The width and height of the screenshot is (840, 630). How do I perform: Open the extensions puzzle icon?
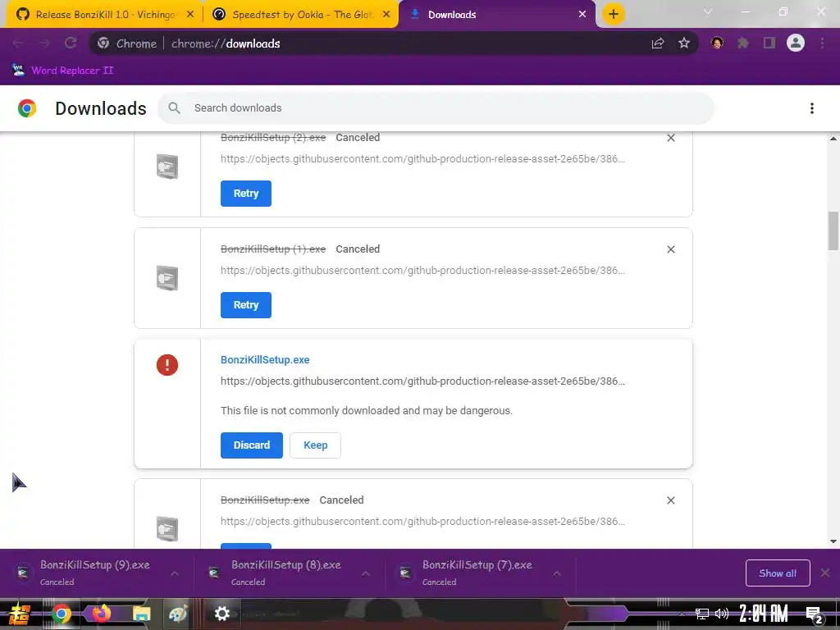coord(743,43)
